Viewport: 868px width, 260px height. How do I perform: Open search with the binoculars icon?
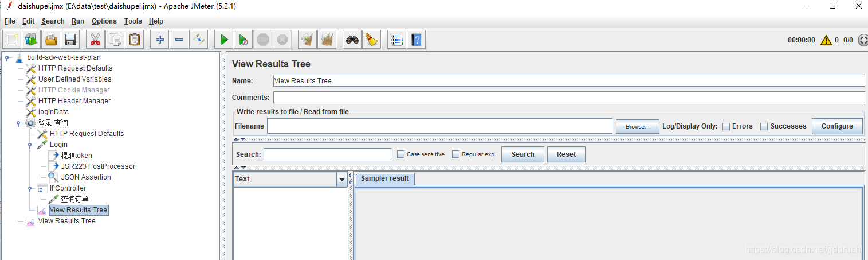coord(352,40)
